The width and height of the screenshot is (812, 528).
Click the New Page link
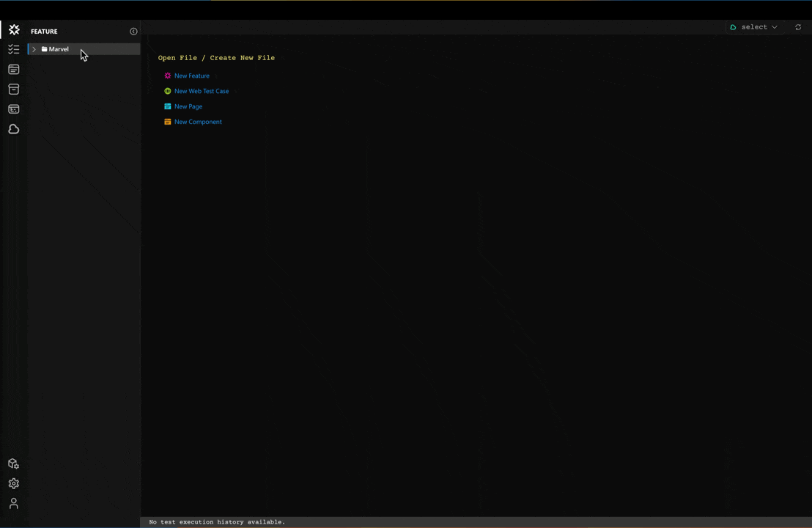pyautogui.click(x=188, y=106)
